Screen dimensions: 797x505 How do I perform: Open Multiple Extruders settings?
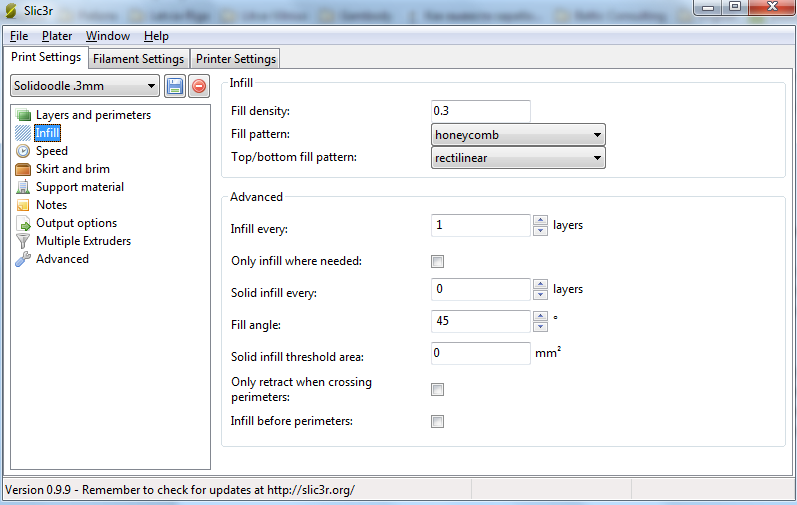pos(83,241)
